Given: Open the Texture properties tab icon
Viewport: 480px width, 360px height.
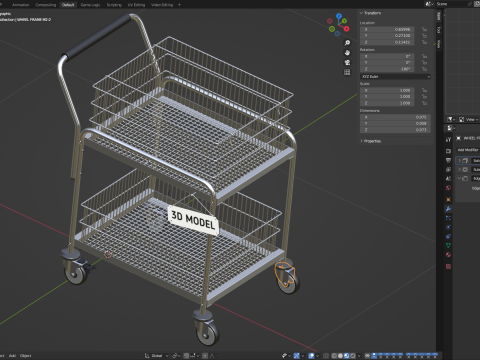Looking at the screenshot, I should [x=448, y=266].
